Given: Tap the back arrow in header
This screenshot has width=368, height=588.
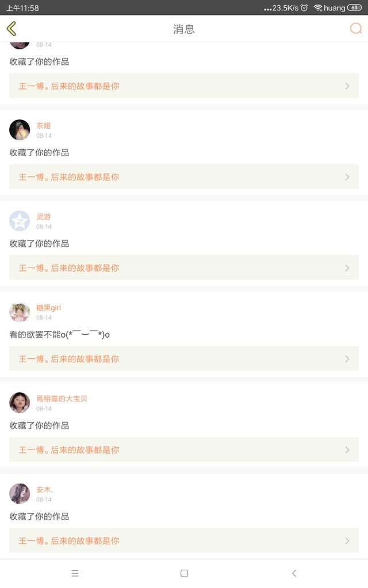Looking at the screenshot, I should [x=11, y=29].
